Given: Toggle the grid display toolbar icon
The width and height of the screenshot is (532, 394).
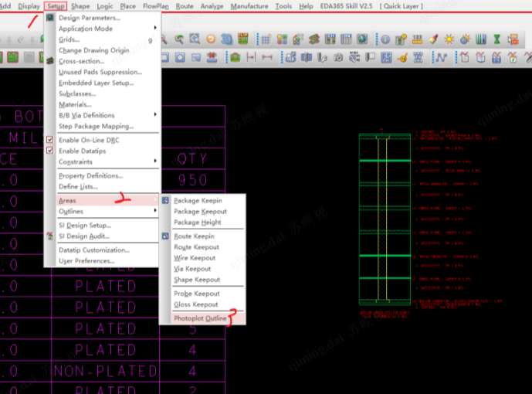Looking at the screenshot, I should pos(264,39).
